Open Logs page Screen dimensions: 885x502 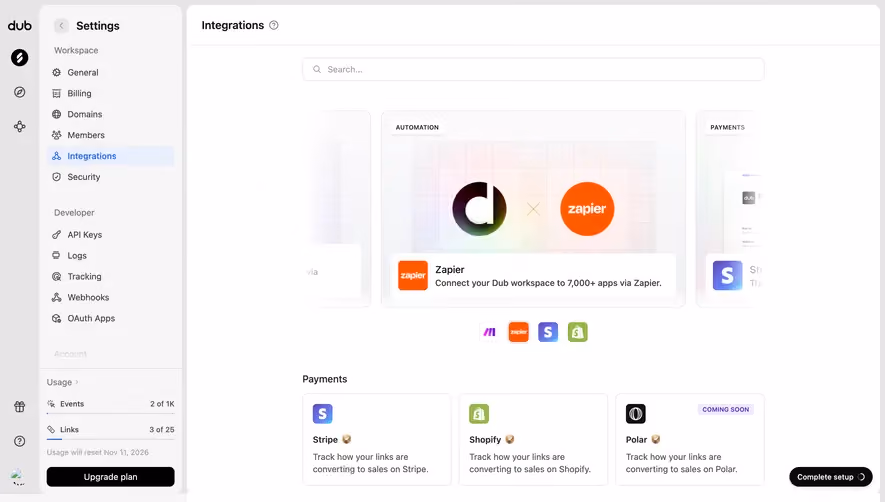[x=111, y=255]
